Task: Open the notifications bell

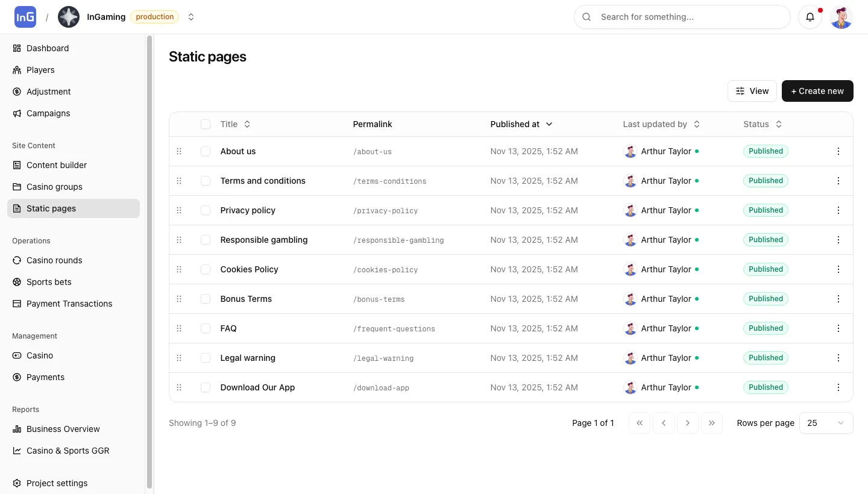Action: [810, 17]
